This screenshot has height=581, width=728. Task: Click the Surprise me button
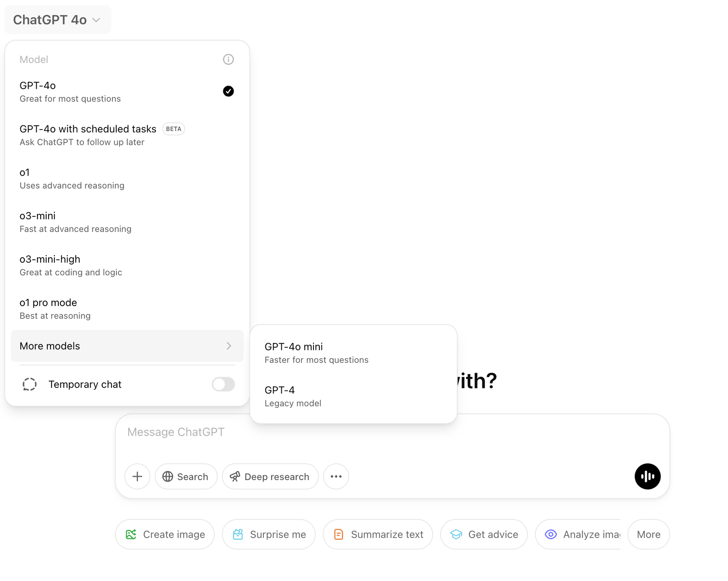pos(269,534)
